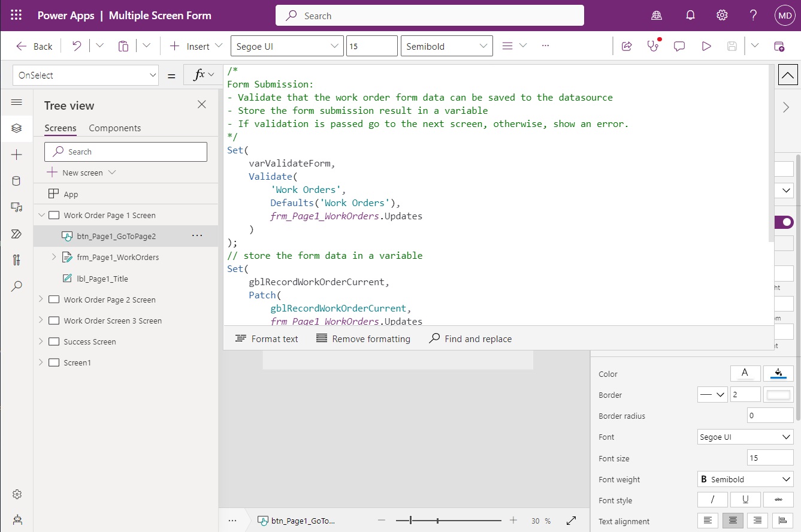Screen dimensions: 801x532
Task: Toggle the purple switch in properties panel
Action: pyautogui.click(x=784, y=222)
